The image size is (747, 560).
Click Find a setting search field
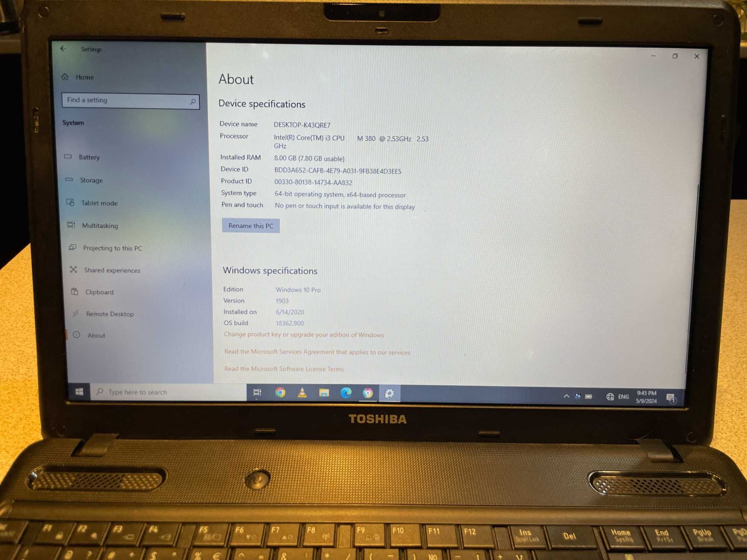(x=126, y=100)
